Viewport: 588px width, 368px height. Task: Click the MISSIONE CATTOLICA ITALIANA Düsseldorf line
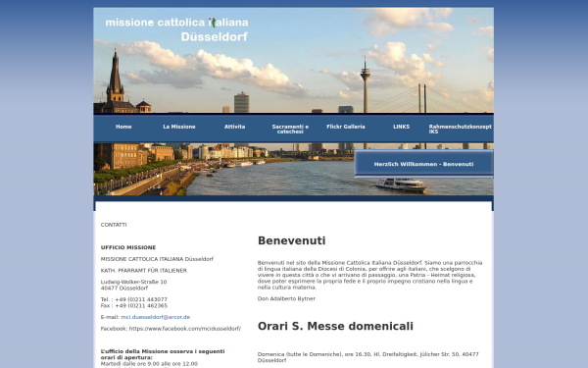pos(157,259)
